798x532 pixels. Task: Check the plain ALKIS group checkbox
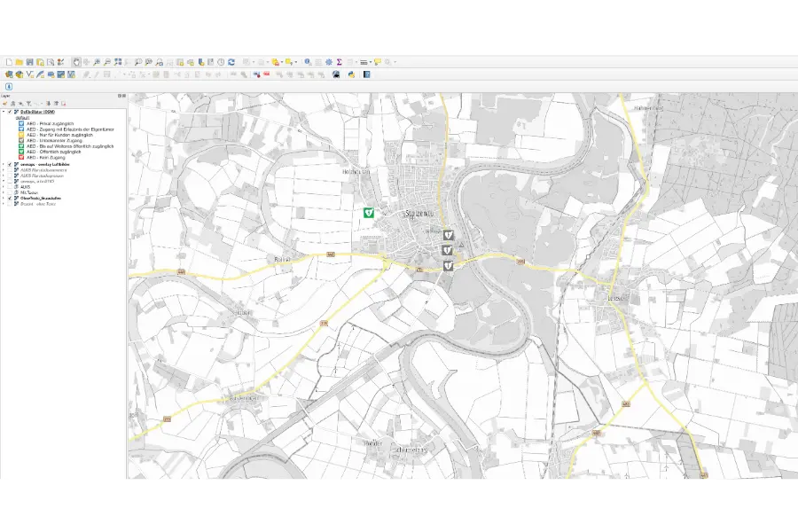pos(10,187)
